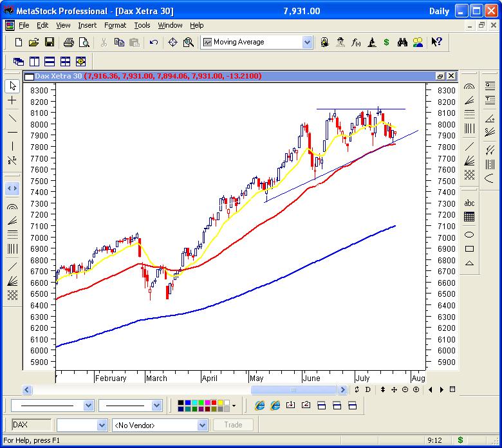The height and width of the screenshot is (448, 502).
Task: Click the Choose Security target icon
Action: pos(172,42)
